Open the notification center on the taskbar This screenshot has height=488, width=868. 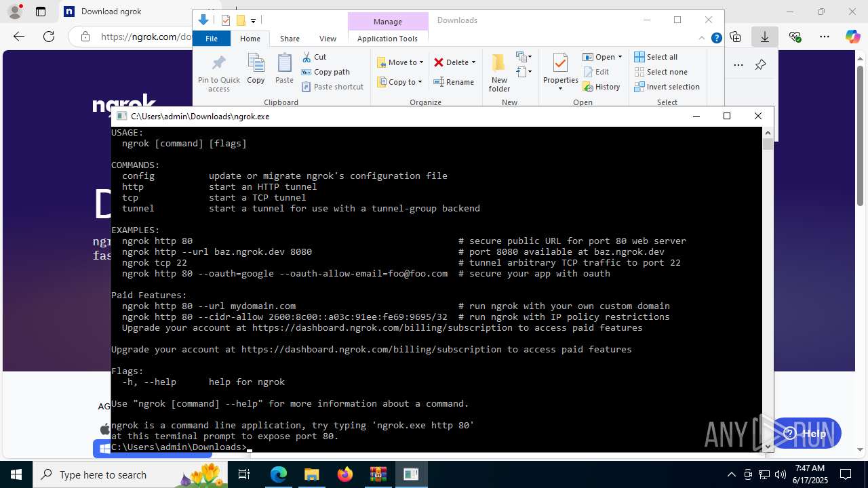coord(846,474)
